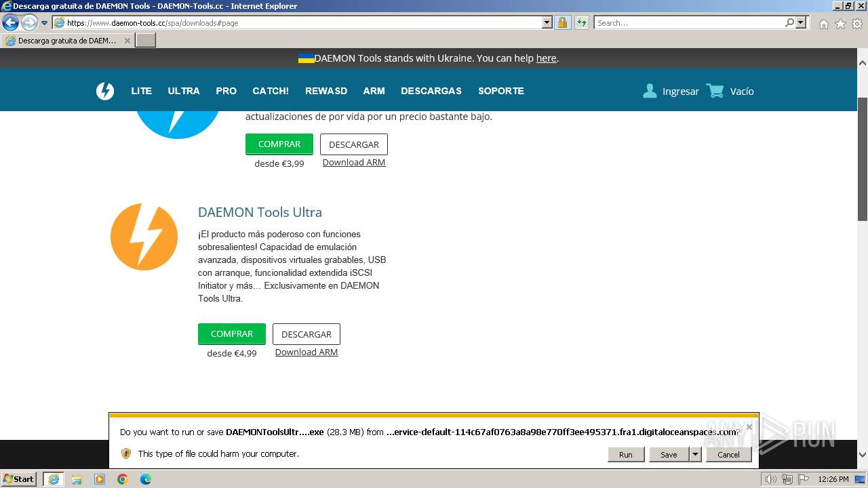This screenshot has width=868, height=488.
Task: Click the shopping cart icon
Action: 715,91
